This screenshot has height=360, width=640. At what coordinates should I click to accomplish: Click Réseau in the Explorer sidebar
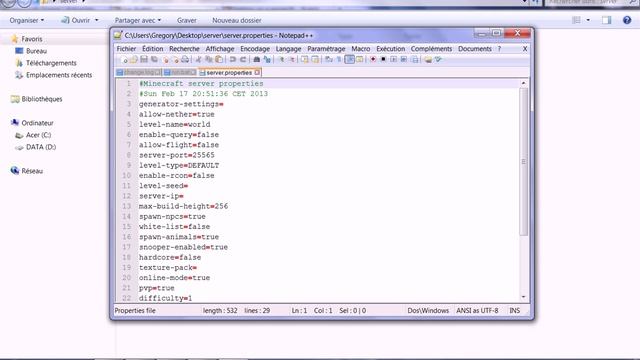point(32,171)
